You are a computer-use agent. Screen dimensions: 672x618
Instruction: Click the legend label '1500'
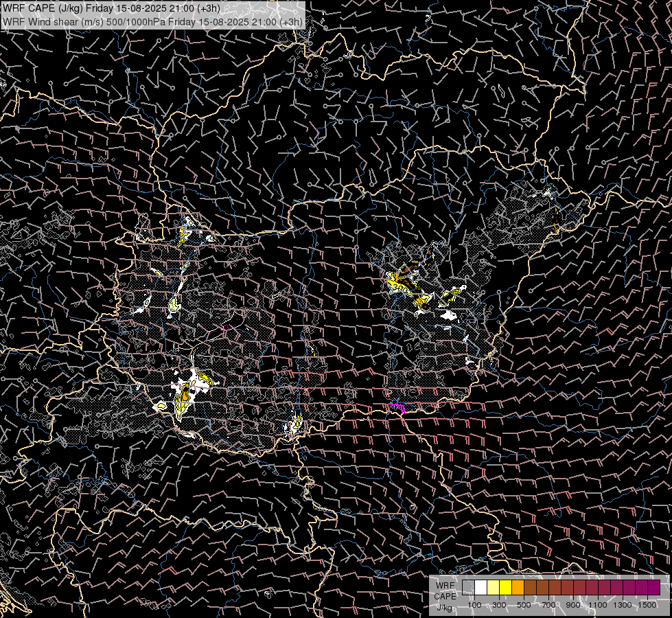pyautogui.click(x=647, y=605)
